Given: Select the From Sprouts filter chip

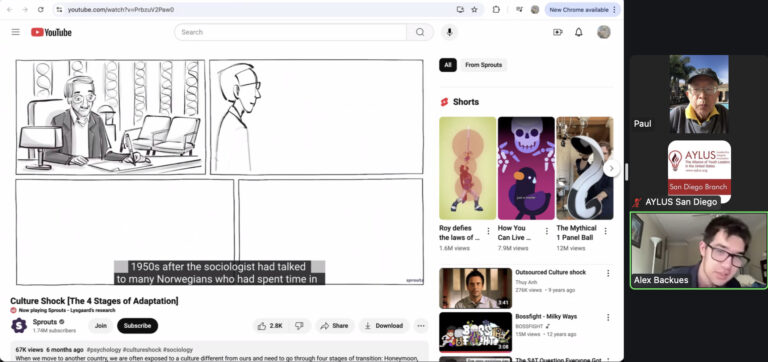Looking at the screenshot, I should [483, 65].
